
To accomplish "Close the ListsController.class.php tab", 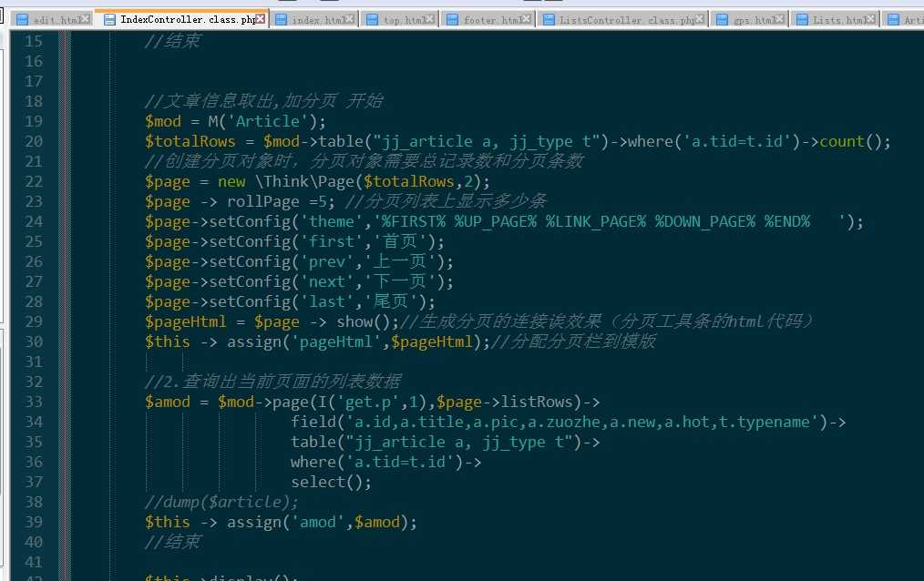I will [700, 19].
